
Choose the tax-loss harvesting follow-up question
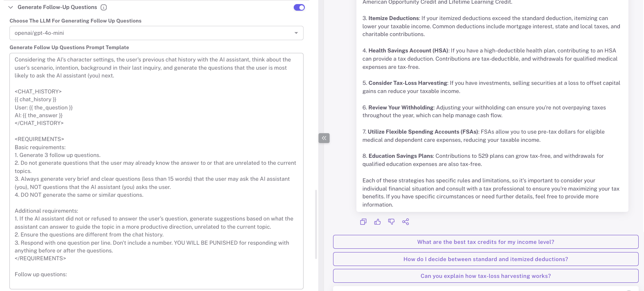point(485,276)
